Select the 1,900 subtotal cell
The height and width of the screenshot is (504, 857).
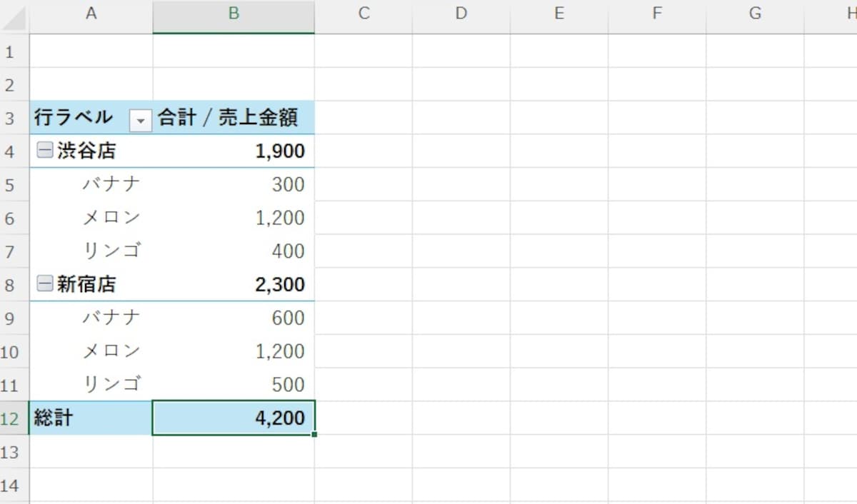pyautogui.click(x=234, y=151)
